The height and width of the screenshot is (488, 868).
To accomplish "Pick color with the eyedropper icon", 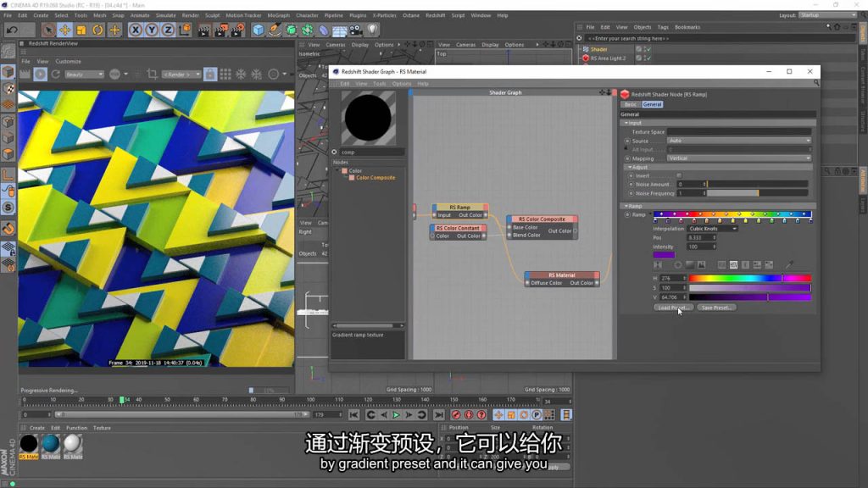I will click(x=790, y=264).
